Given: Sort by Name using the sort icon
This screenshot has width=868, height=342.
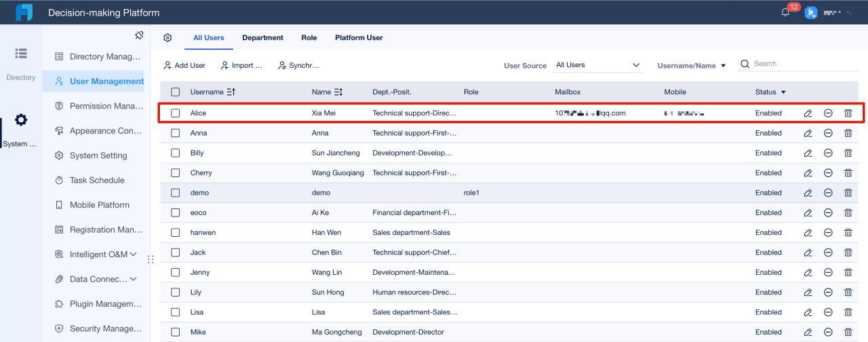Looking at the screenshot, I should (x=338, y=92).
